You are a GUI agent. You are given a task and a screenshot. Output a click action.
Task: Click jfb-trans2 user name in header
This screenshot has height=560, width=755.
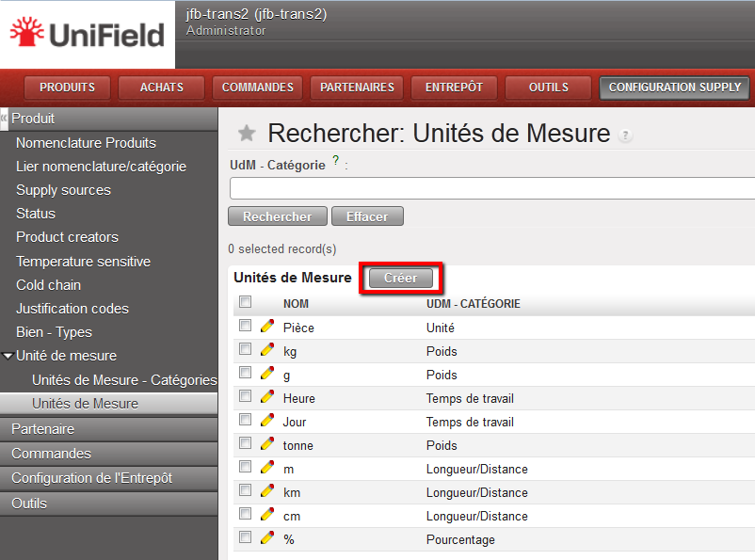click(256, 14)
